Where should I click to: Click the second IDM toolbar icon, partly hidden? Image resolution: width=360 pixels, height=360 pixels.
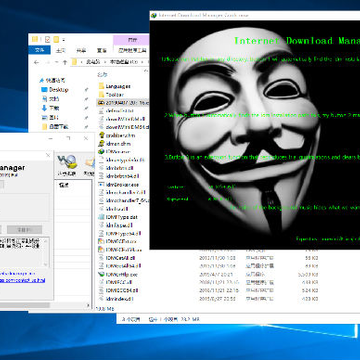89,165
